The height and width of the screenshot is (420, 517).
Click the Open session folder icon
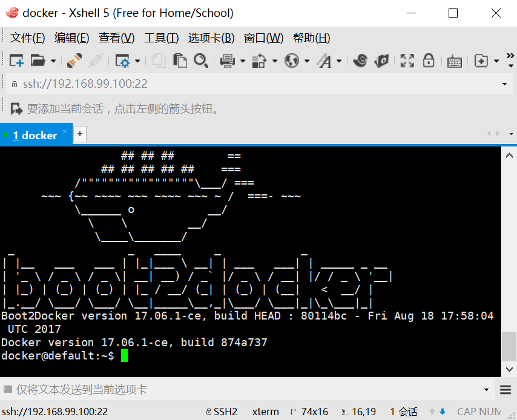click(38, 61)
